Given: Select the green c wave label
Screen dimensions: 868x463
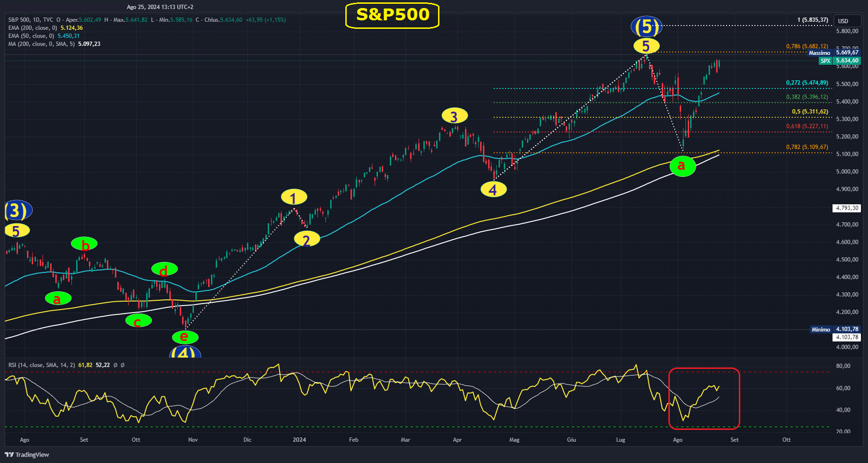Looking at the screenshot, I should click(139, 321).
